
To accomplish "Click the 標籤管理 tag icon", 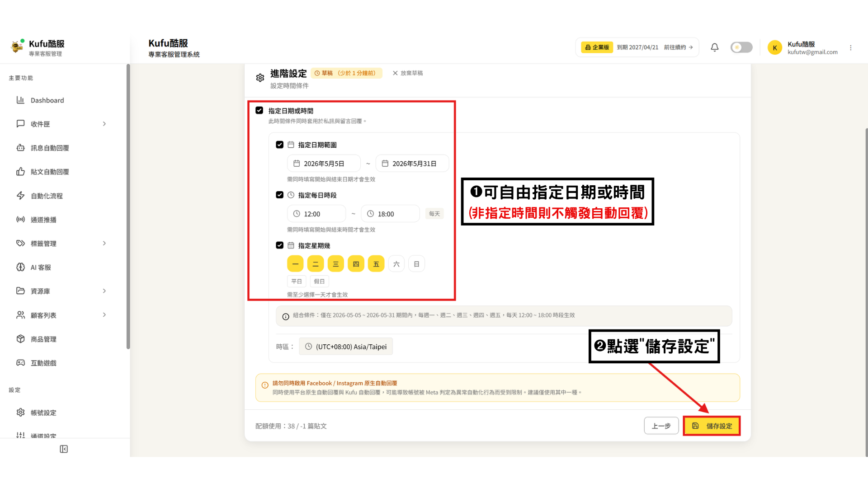I will pos(20,244).
